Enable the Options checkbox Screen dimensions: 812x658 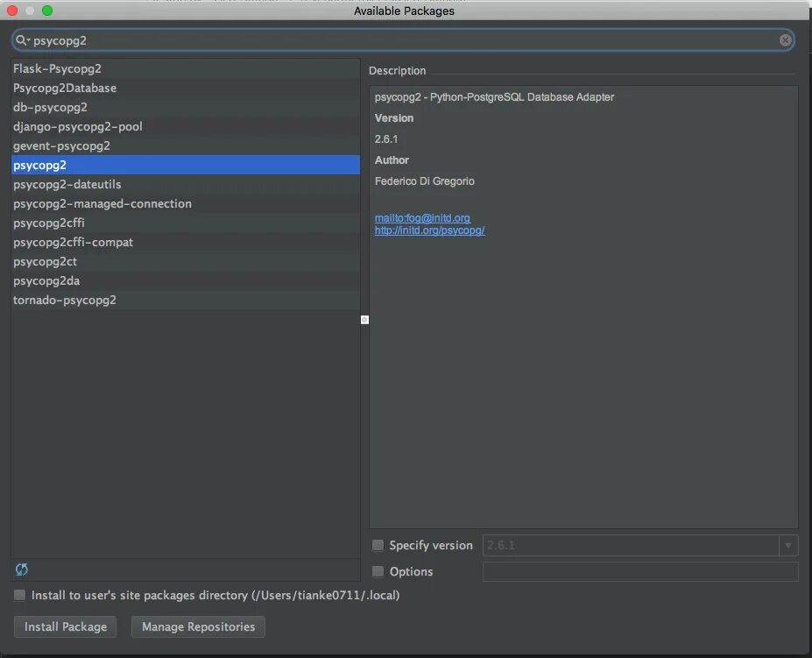(378, 571)
